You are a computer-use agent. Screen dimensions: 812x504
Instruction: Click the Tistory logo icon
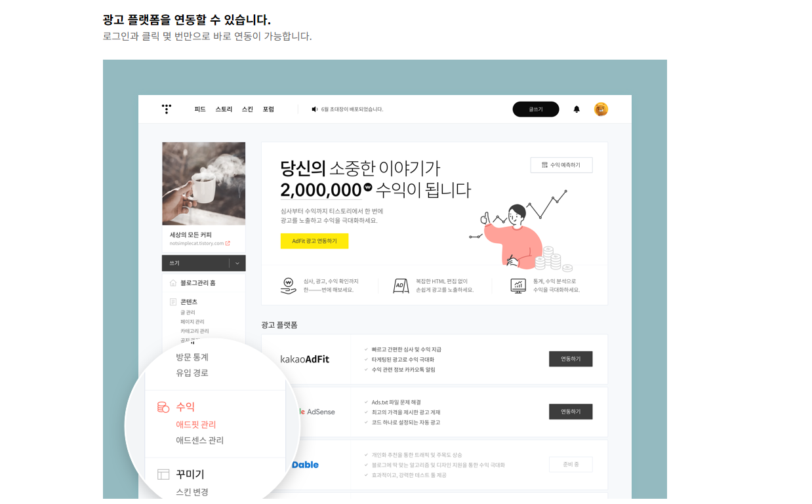pos(167,109)
